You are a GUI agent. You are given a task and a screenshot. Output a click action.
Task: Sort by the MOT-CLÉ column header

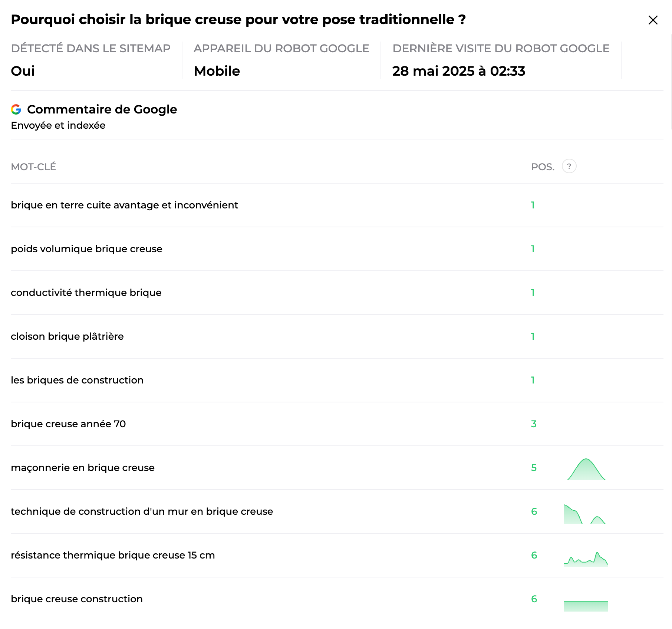[x=33, y=167]
